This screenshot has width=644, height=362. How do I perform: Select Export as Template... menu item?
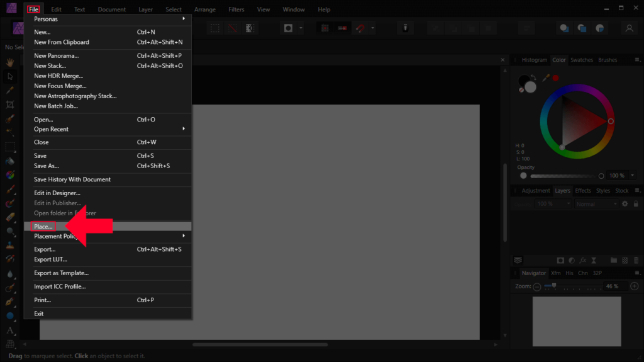click(x=61, y=273)
